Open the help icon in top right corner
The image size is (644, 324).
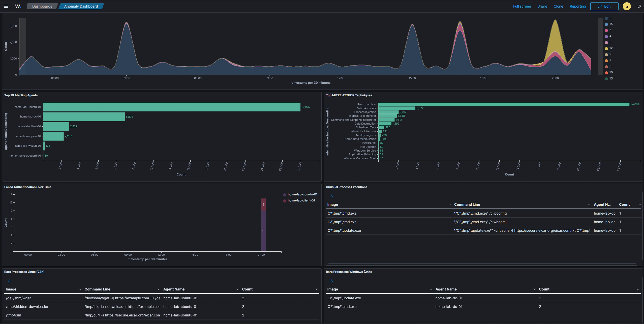click(x=639, y=6)
